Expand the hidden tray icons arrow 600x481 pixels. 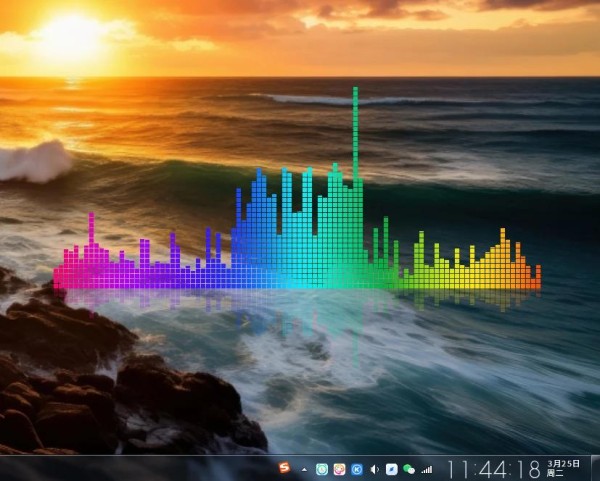(304, 470)
